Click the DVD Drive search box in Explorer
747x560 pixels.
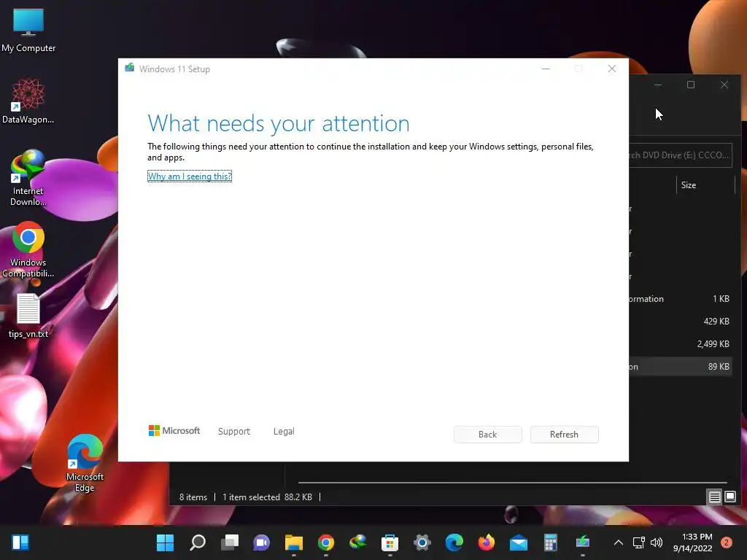(x=681, y=155)
